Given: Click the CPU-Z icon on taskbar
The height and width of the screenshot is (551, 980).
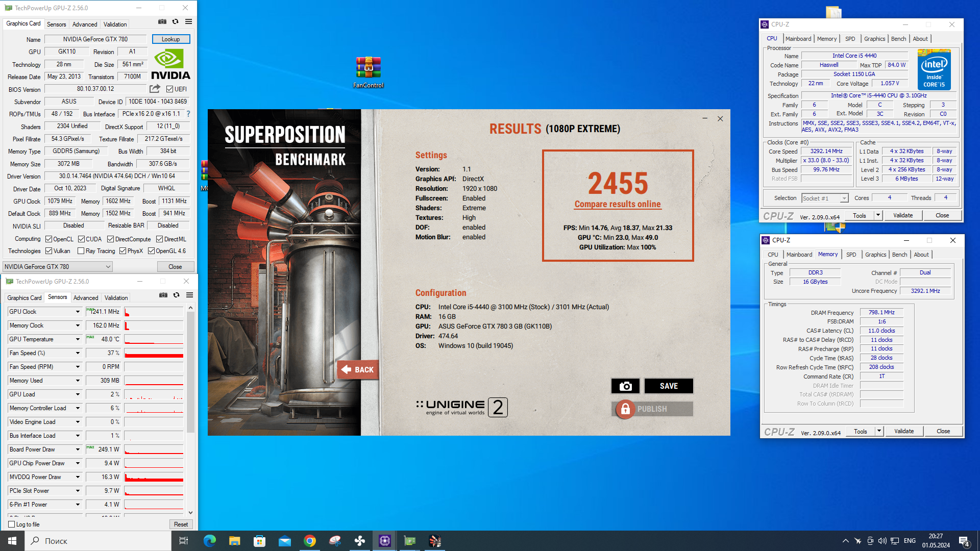Looking at the screenshot, I should pyautogui.click(x=385, y=541).
